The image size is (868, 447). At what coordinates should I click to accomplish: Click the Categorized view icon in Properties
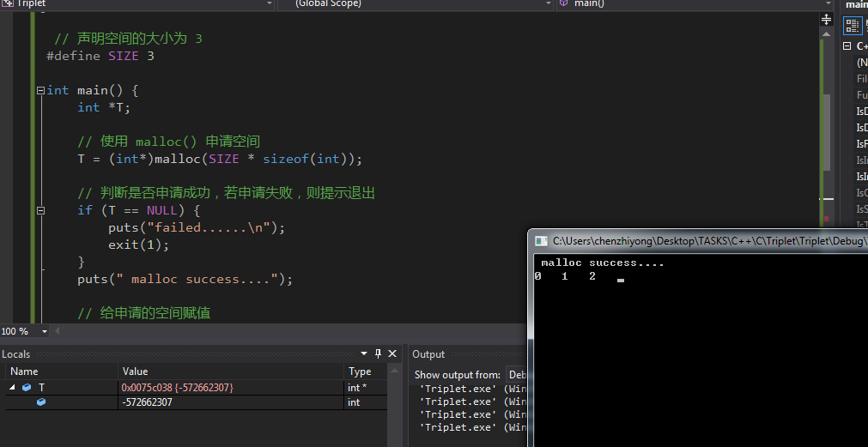click(853, 26)
